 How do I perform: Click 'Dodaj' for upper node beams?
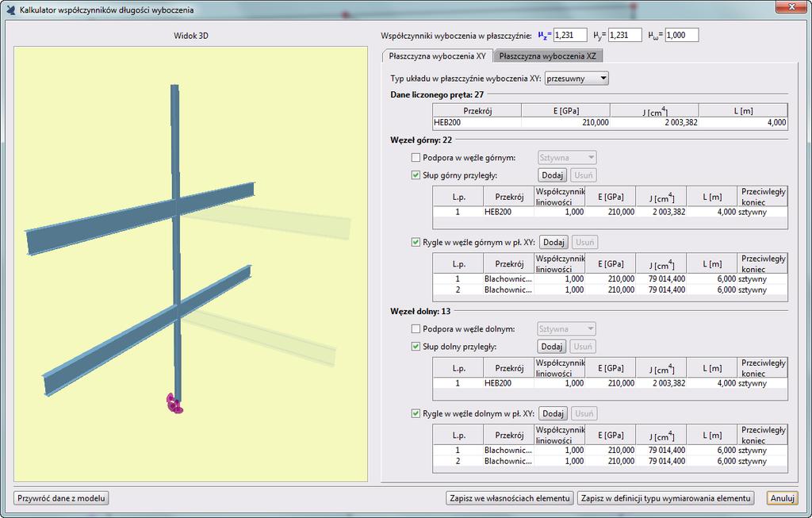[x=553, y=242]
